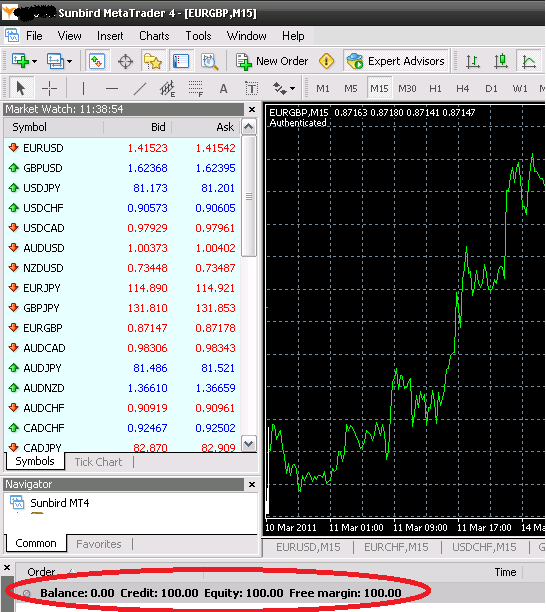This screenshot has height=612, width=546.
Task: Open the EURCHF,M15 chart tab
Action: click(397, 547)
